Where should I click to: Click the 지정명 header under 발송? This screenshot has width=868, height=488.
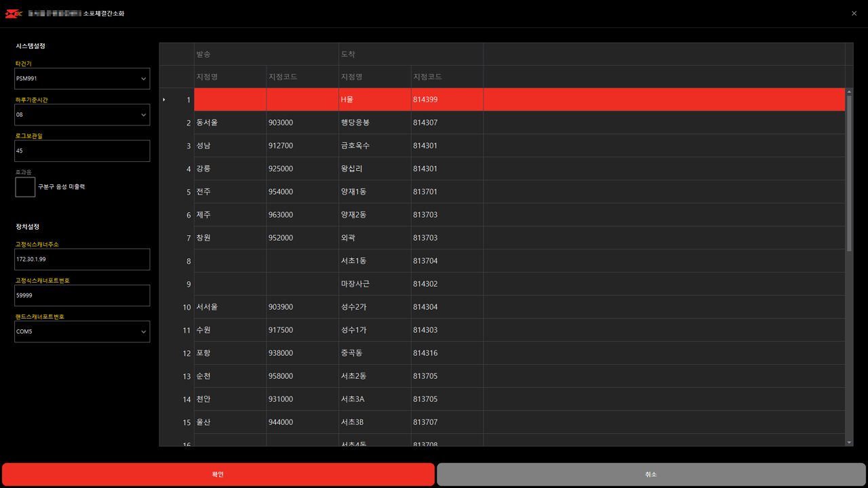(x=230, y=77)
